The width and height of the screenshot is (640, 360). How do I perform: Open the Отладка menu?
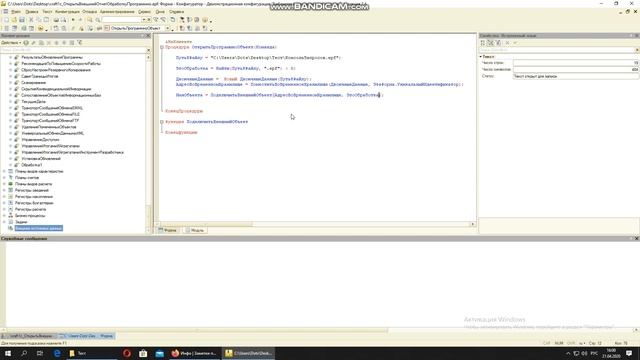click(x=90, y=12)
